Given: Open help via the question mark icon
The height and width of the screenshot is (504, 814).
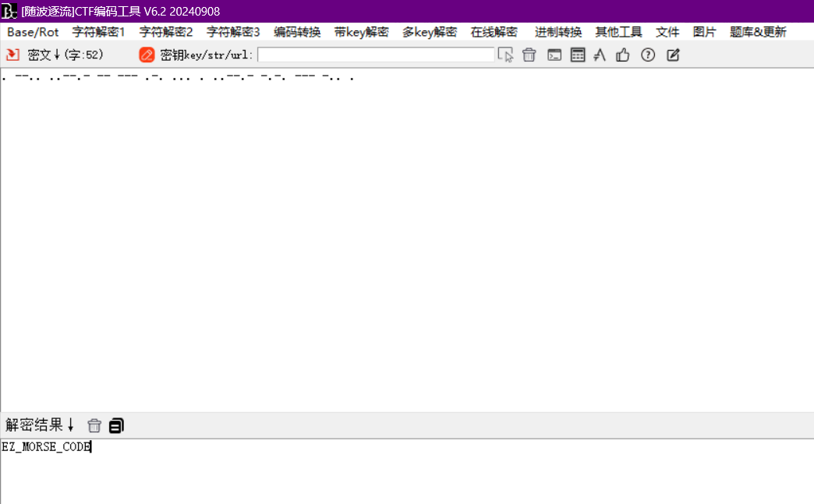Looking at the screenshot, I should pos(648,55).
